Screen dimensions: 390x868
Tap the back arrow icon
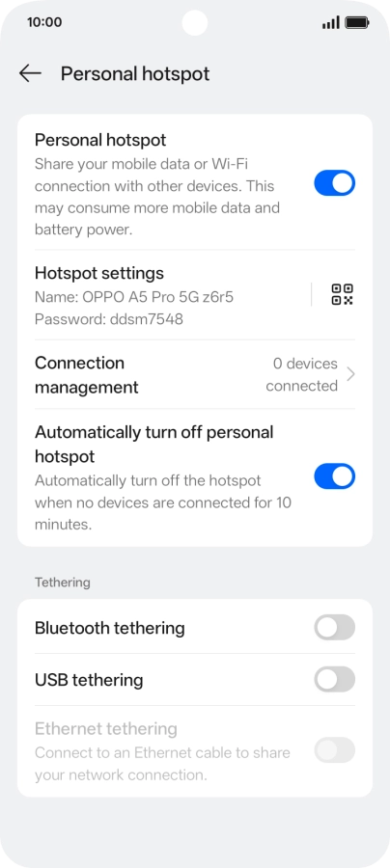[30, 73]
